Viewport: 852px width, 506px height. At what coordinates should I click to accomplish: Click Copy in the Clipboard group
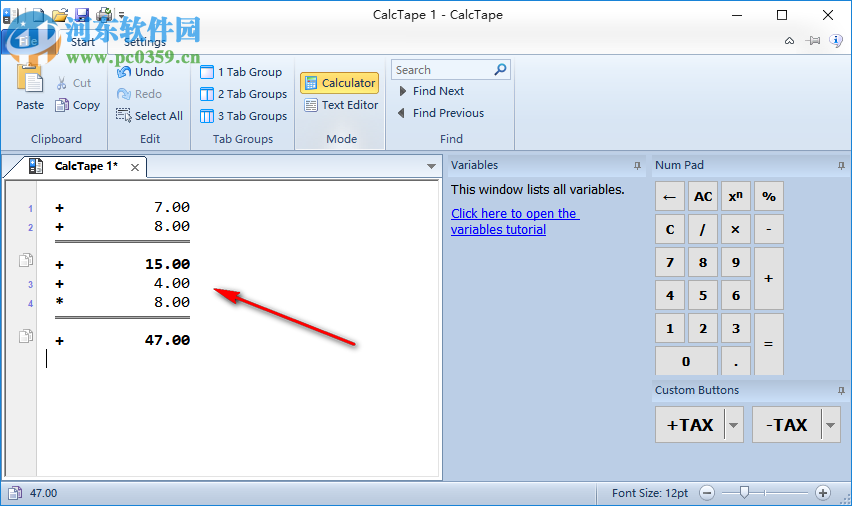[x=78, y=105]
